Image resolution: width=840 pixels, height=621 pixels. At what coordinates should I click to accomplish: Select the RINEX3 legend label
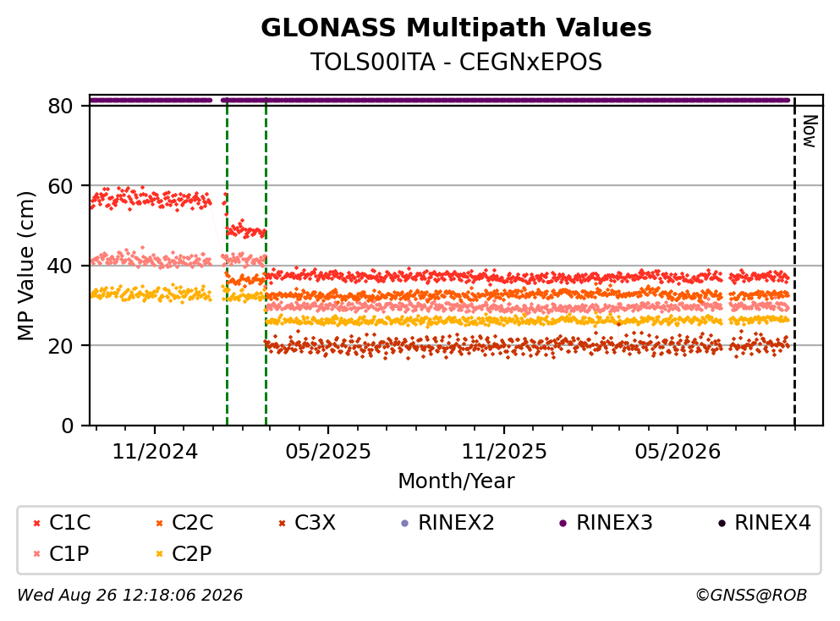[x=614, y=522]
